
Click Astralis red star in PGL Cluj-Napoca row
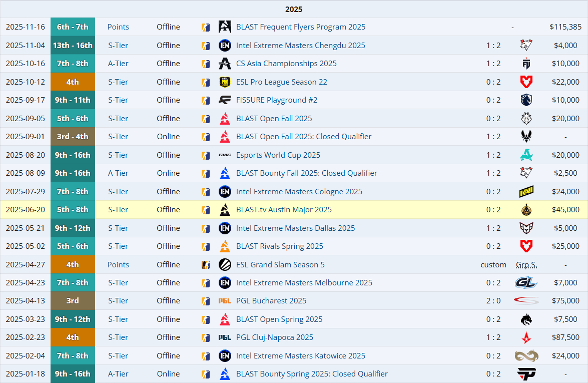pyautogui.click(x=526, y=337)
